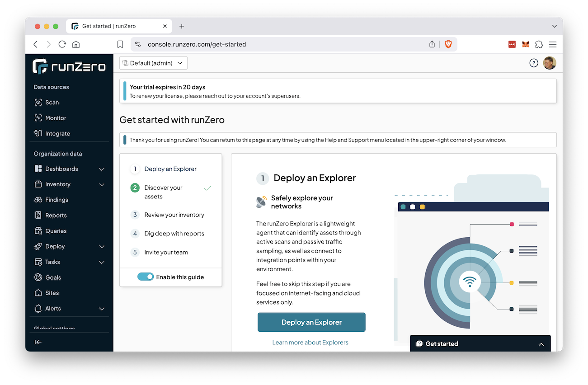
Task: Open Scan icon in sidebar
Action: 38,103
